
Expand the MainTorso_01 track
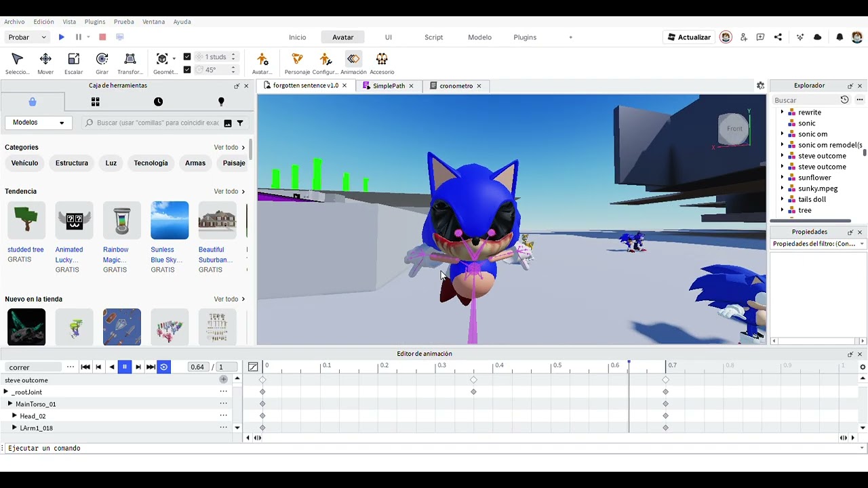coord(10,404)
